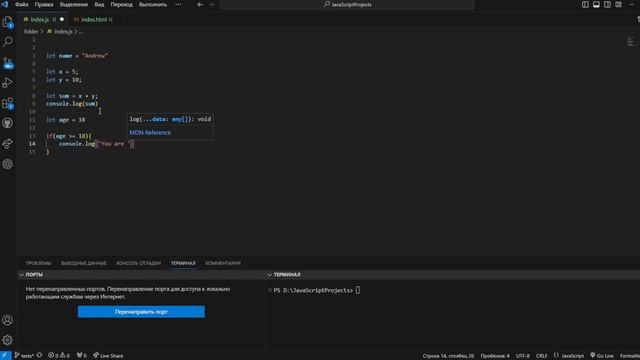The width and height of the screenshot is (640, 360).
Task: Click the VS Code logo in title bar
Action: tap(4, 4)
